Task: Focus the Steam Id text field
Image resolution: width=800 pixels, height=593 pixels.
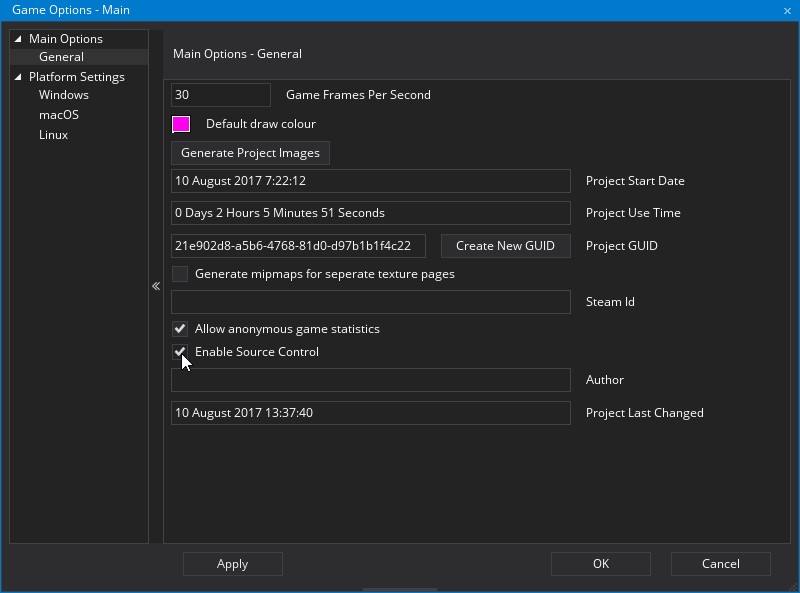Action: click(x=370, y=302)
